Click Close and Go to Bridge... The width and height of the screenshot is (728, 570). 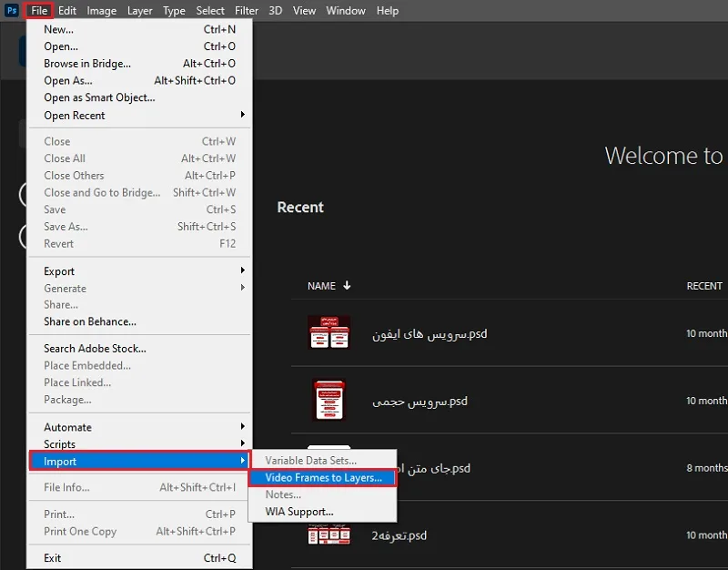coord(140,192)
